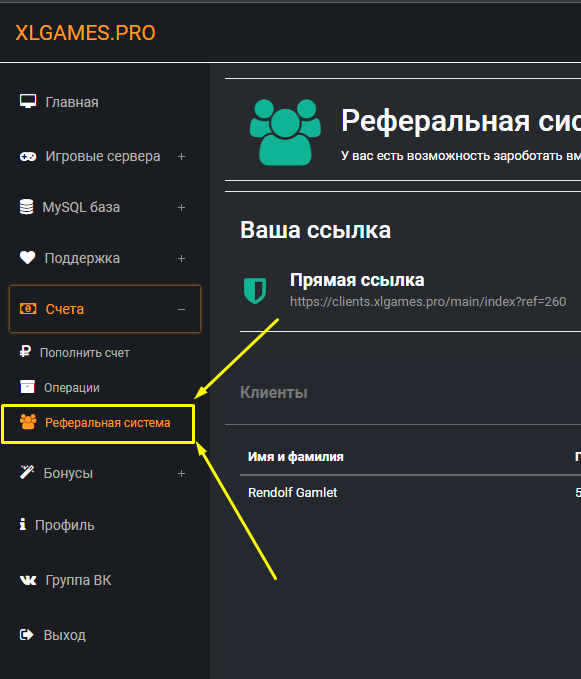Click the Клиенты section heading

274,392
